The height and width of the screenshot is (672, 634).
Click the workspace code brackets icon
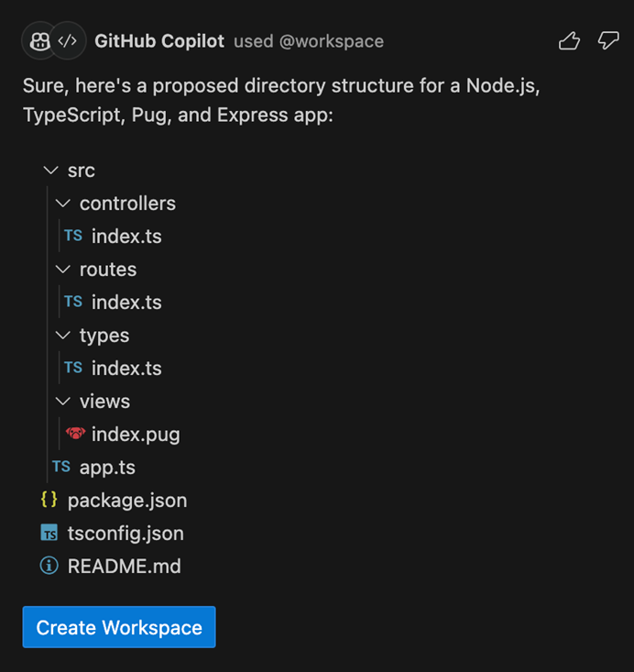66,41
